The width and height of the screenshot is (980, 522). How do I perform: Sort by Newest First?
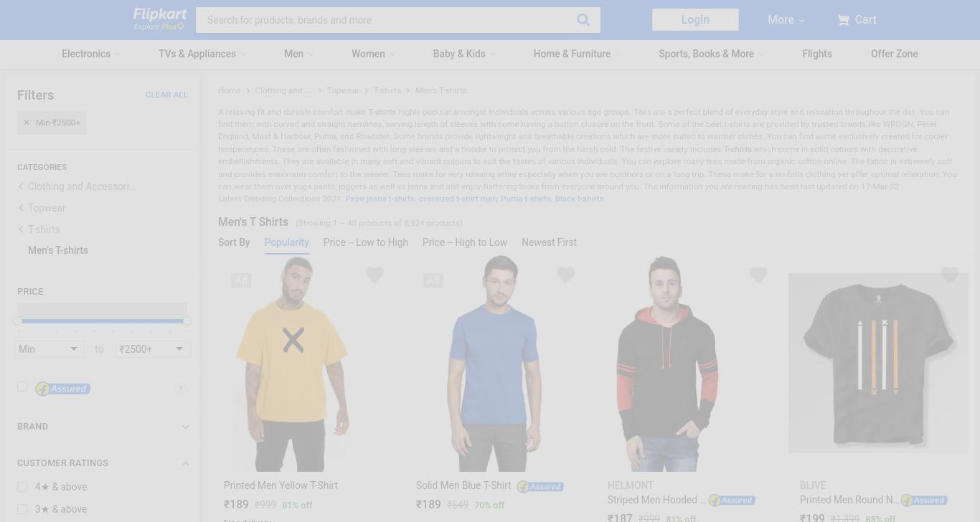[549, 242]
